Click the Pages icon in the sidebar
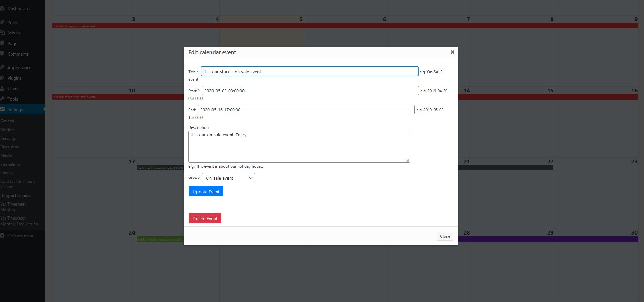644x302 pixels. [2, 43]
